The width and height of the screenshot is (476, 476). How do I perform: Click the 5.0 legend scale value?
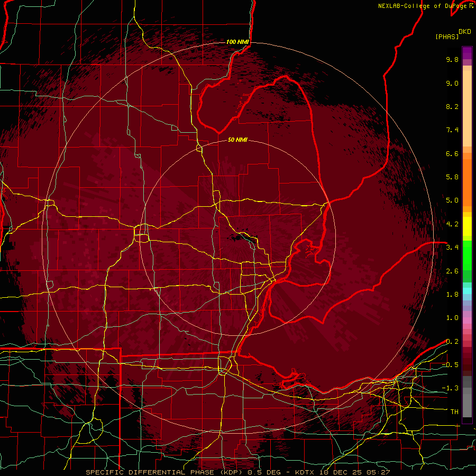tap(452, 200)
